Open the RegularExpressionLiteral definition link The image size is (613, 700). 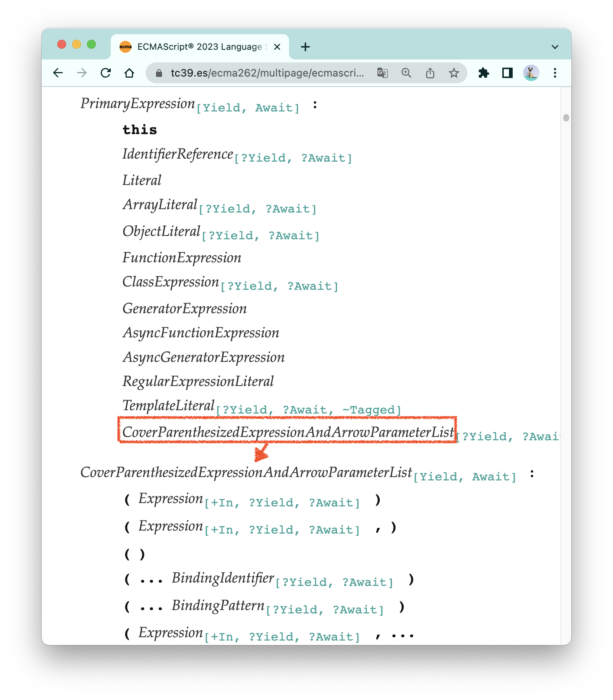[x=198, y=382]
